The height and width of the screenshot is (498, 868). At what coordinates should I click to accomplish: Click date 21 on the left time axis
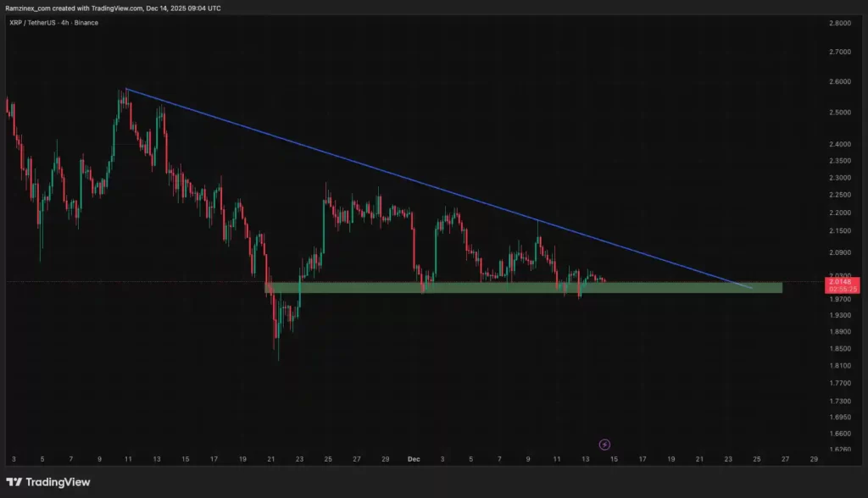[x=271, y=459]
